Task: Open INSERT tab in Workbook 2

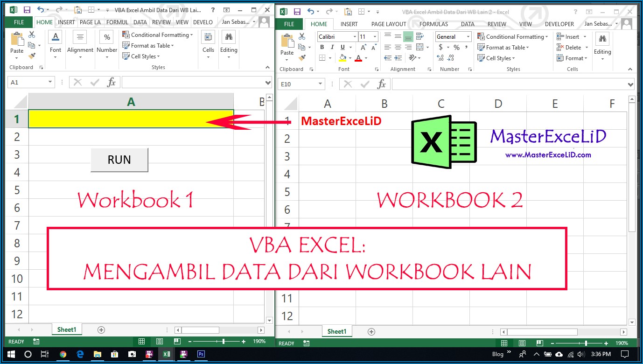Action: (x=349, y=24)
